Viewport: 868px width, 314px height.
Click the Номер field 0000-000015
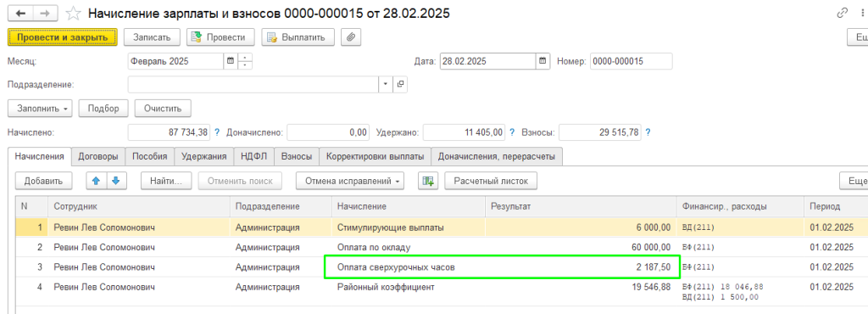tap(631, 61)
